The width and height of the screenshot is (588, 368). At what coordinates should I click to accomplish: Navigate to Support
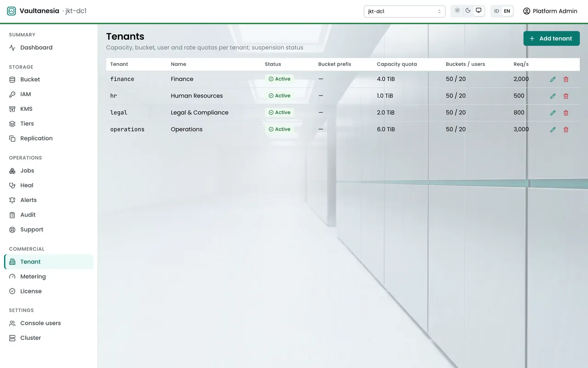(49, 230)
